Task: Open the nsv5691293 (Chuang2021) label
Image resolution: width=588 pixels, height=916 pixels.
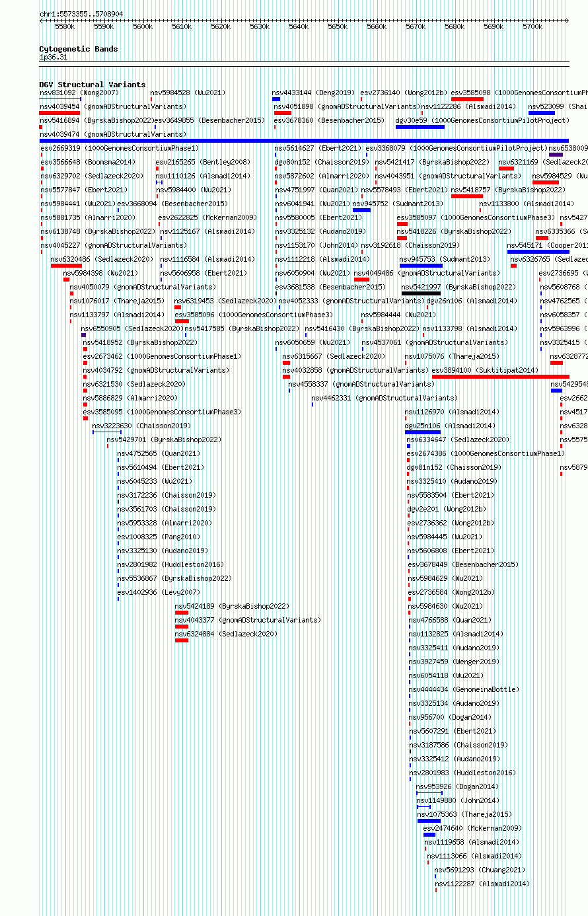Action: click(x=480, y=870)
